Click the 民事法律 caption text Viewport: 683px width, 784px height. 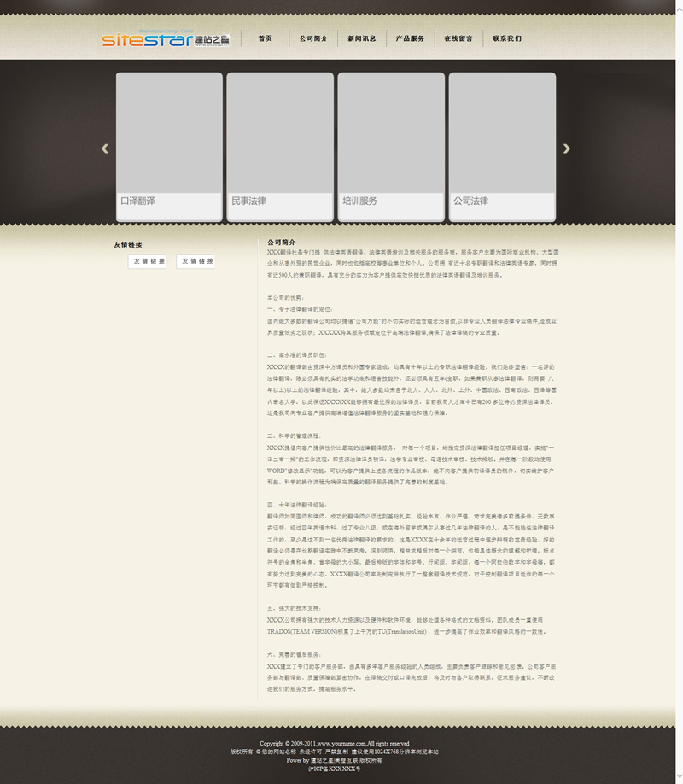248,202
